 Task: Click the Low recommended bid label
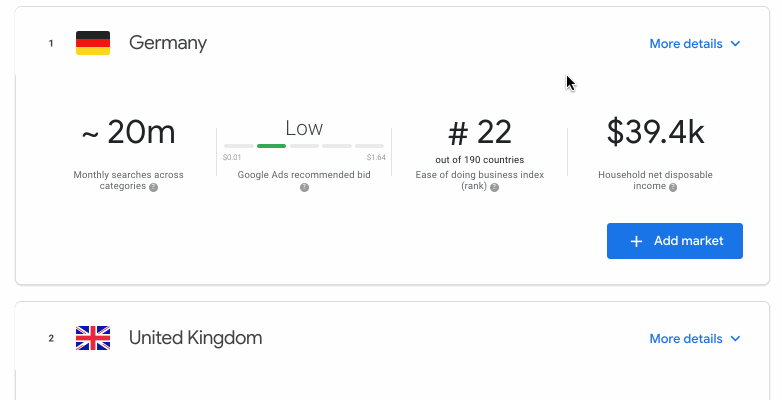click(304, 128)
